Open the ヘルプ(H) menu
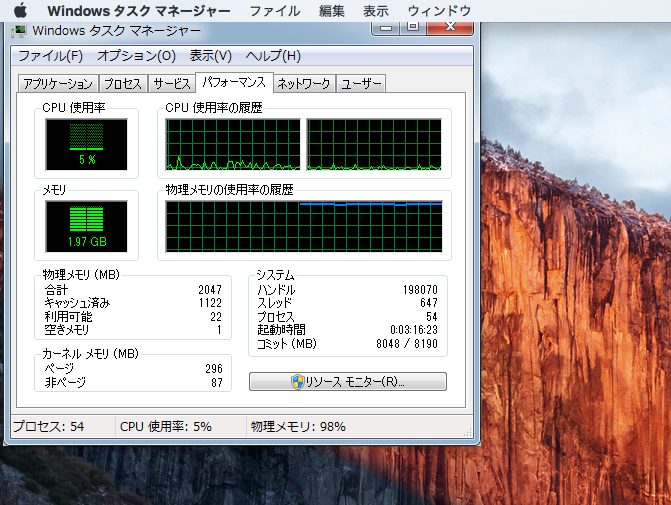This screenshot has width=671, height=505. click(273, 56)
